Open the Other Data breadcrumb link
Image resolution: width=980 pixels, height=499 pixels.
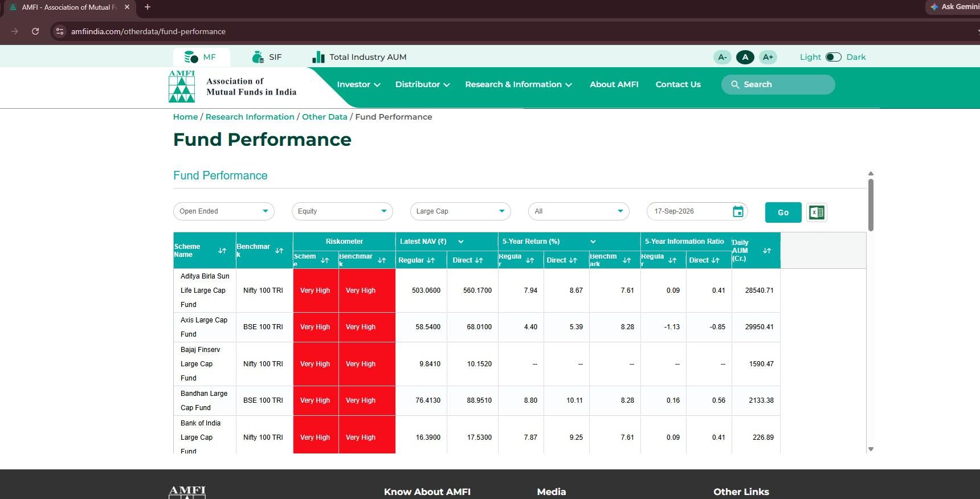(x=325, y=117)
